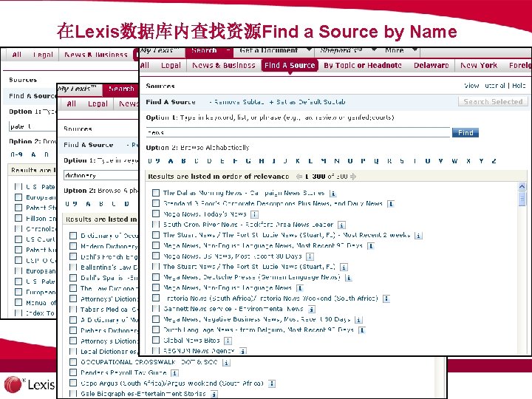Screen dimensions: 532x399
Task: Open By Topic or Headnote tab
Action: (x=363, y=66)
